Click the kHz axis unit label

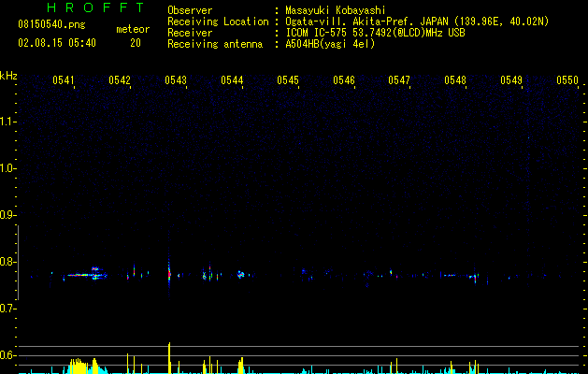(8, 76)
